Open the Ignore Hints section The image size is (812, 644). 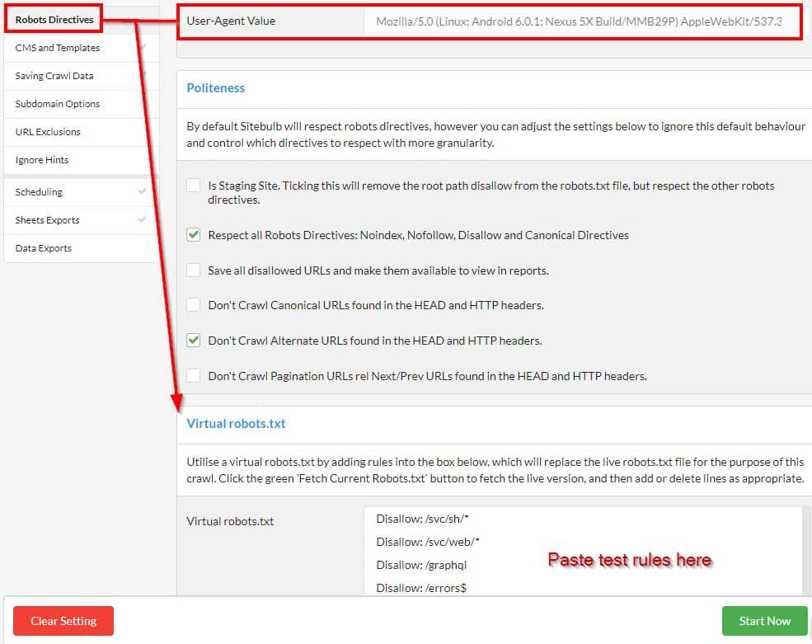pos(82,160)
